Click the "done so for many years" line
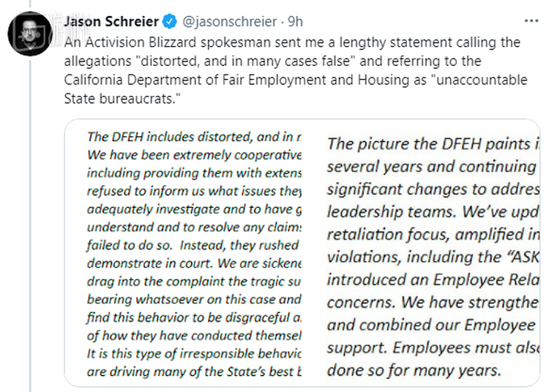Image resolution: width=549 pixels, height=392 pixels. click(x=414, y=369)
